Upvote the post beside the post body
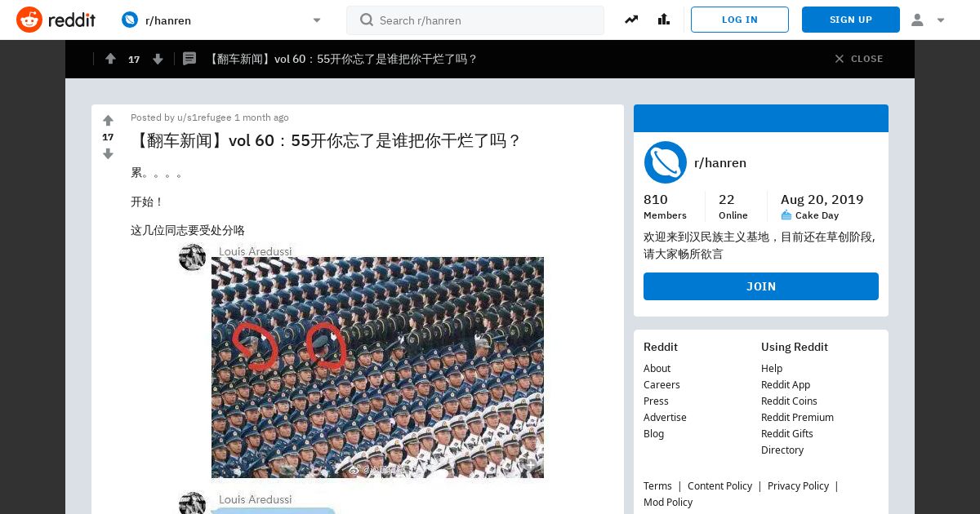The height and width of the screenshot is (514, 980). click(x=108, y=121)
